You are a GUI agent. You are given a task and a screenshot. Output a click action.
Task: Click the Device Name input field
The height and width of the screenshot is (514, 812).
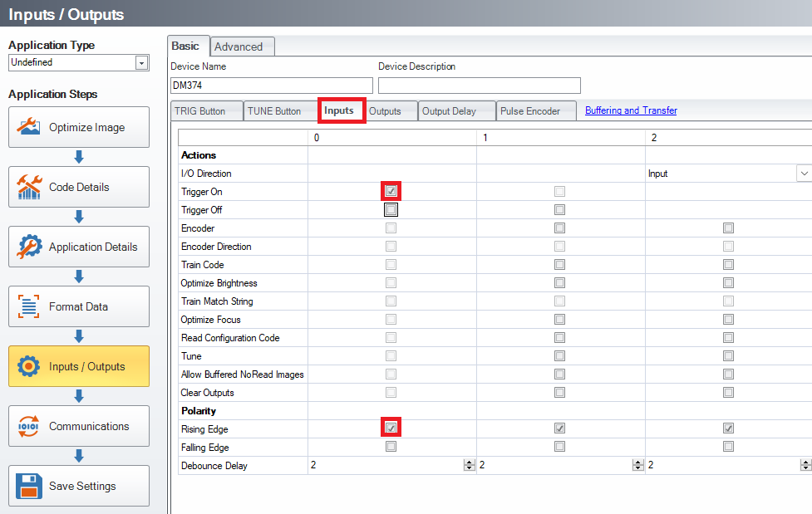pos(271,86)
